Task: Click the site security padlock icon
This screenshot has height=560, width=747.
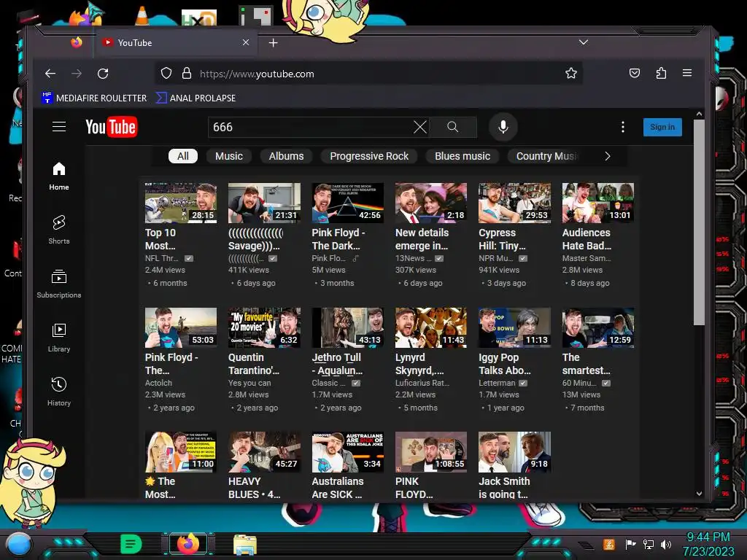Action: click(x=187, y=74)
